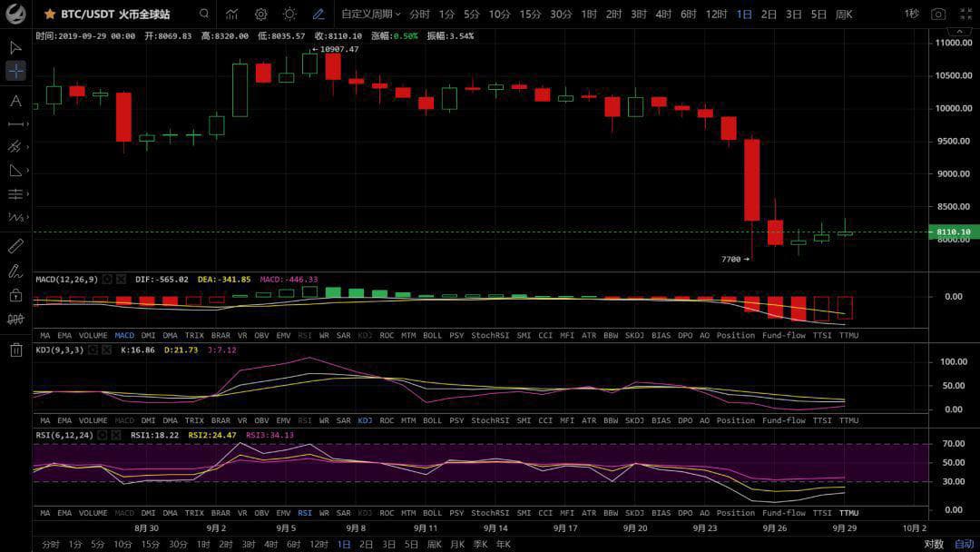This screenshot has width=980, height=552.
Task: Click the 对数 logarithmic scale button
Action: tap(934, 544)
